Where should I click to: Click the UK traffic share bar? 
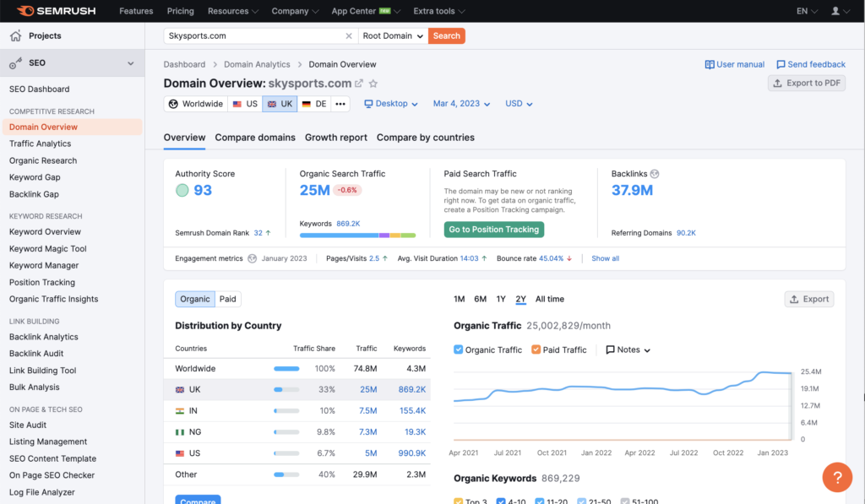tap(286, 389)
